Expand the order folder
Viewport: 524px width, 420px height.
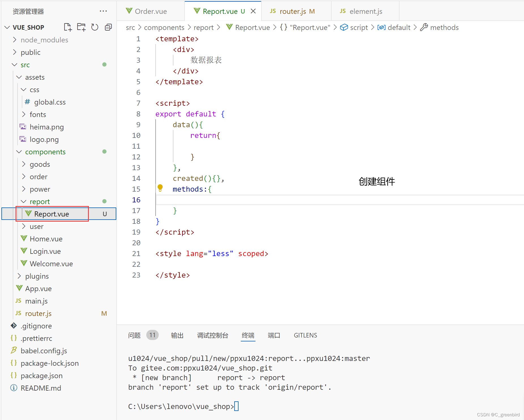click(x=24, y=176)
